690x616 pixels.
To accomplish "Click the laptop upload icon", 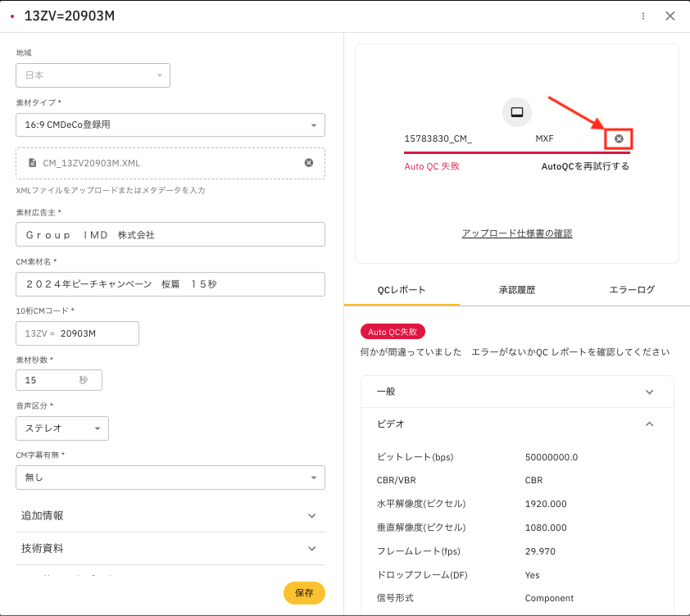I will pyautogui.click(x=517, y=112).
